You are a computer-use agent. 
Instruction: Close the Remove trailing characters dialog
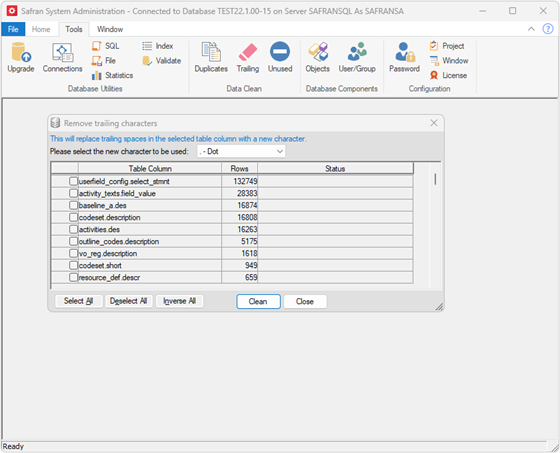click(434, 123)
